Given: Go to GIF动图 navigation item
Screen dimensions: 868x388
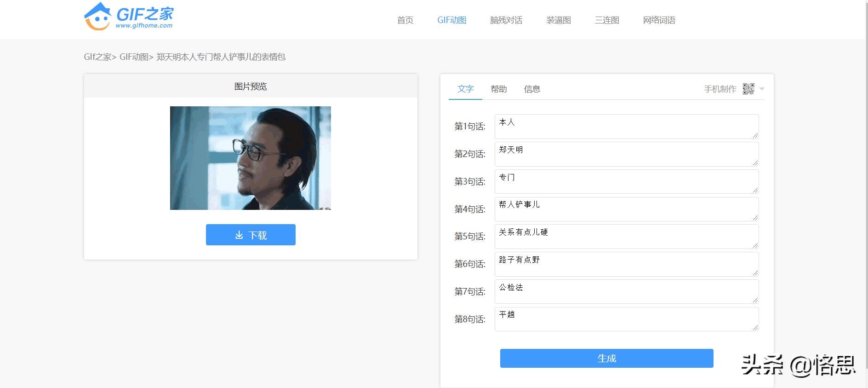Looking at the screenshot, I should 451,20.
